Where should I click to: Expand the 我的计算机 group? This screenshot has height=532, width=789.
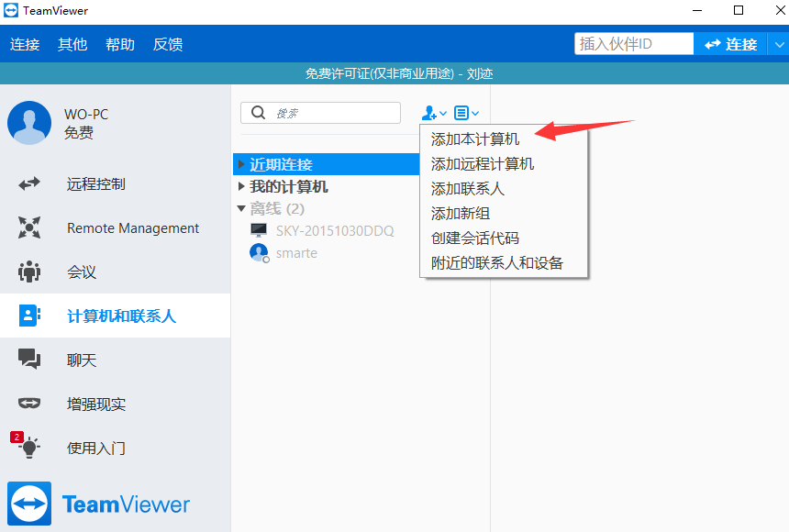click(240, 187)
